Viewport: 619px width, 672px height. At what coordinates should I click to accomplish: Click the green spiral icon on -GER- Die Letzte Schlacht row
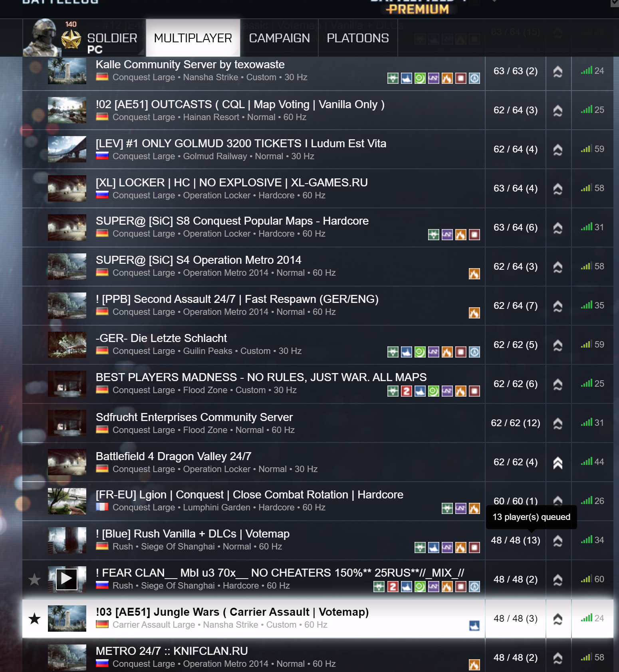(x=420, y=352)
